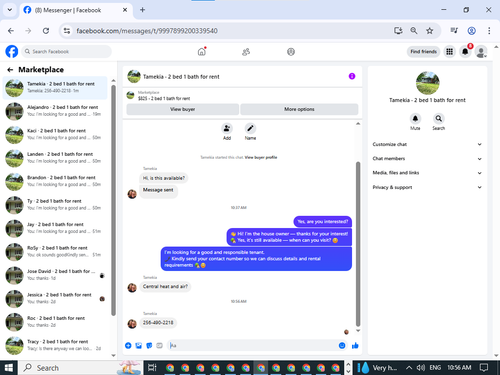Click the address bar URL
This screenshot has width=500, height=375.
147,31
